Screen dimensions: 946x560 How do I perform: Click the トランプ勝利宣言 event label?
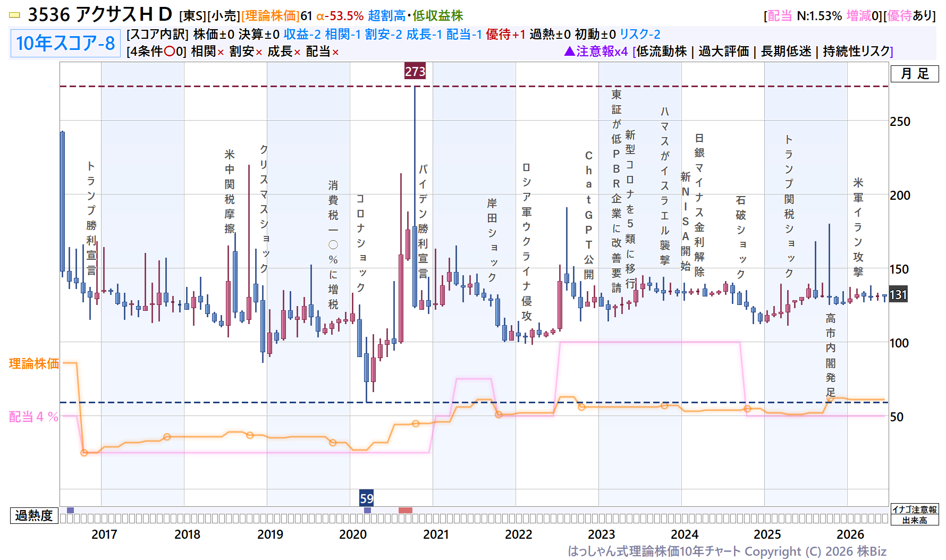(x=91, y=218)
